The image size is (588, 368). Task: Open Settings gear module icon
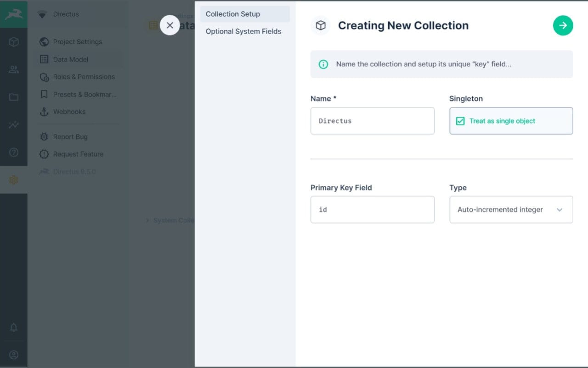point(14,180)
